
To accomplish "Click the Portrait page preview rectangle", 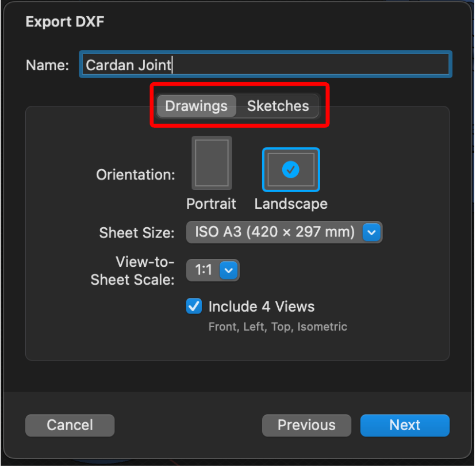I will point(212,163).
